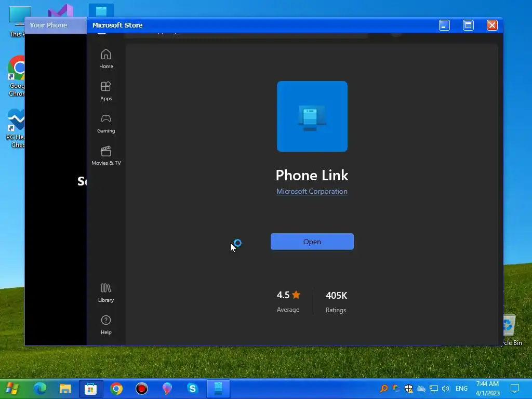Open the notification center icon
This screenshot has width=532, height=399.
click(x=515, y=389)
